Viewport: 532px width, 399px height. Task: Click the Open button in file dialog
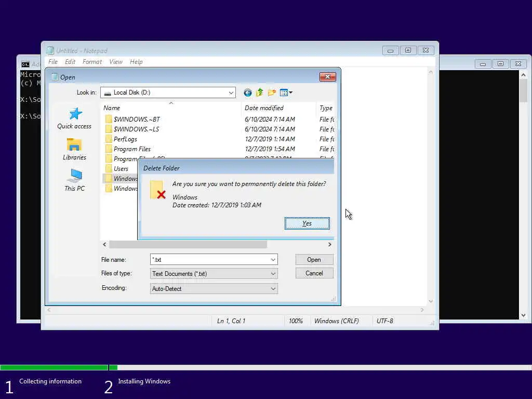314,260
